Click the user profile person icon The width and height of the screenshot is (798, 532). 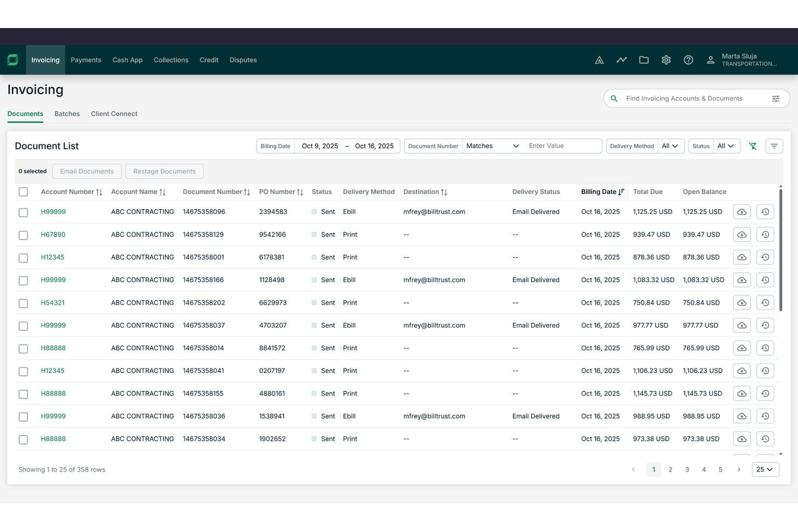711,60
